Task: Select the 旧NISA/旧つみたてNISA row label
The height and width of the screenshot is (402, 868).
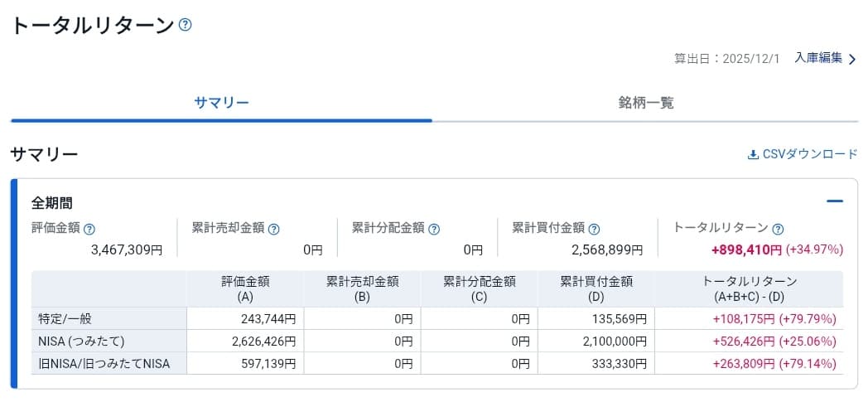Action: [x=104, y=363]
